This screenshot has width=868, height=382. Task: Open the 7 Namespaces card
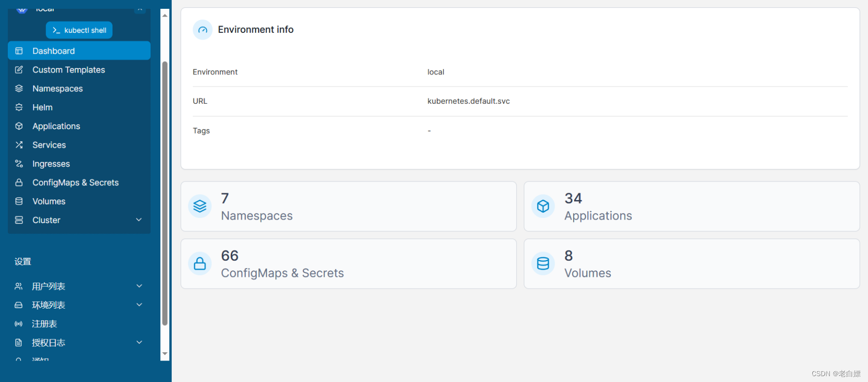click(349, 206)
